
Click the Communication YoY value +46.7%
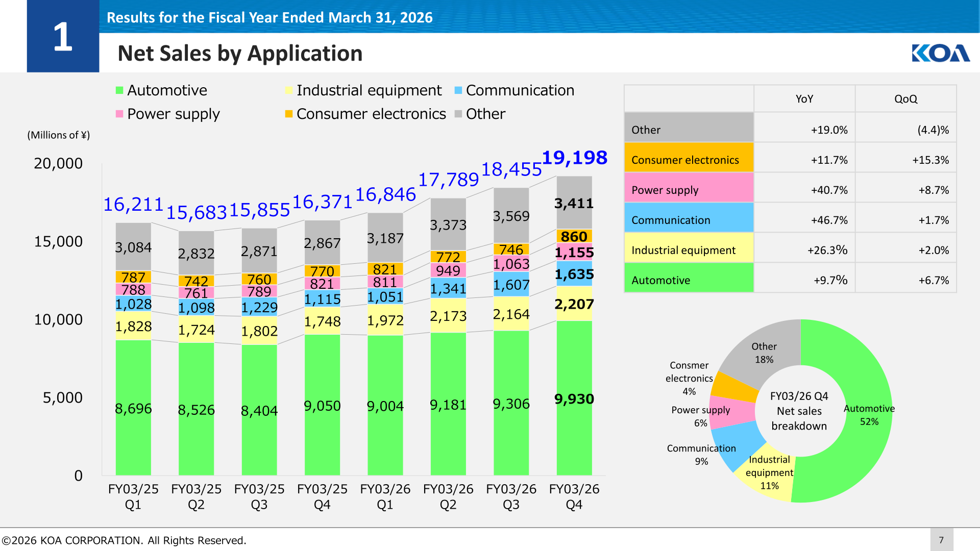829,220
